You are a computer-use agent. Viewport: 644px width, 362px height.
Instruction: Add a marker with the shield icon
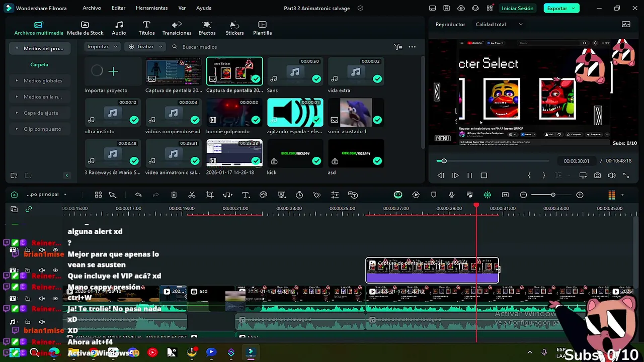[434, 195]
